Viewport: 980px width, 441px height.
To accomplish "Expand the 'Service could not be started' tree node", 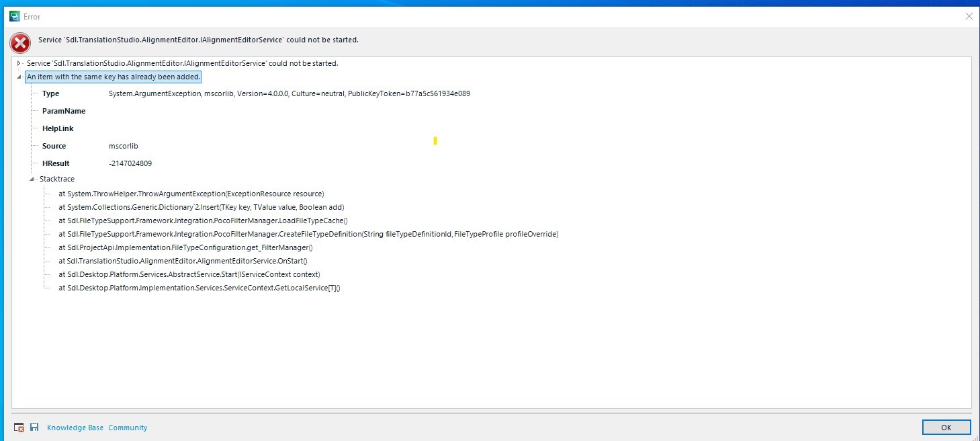I will (19, 63).
